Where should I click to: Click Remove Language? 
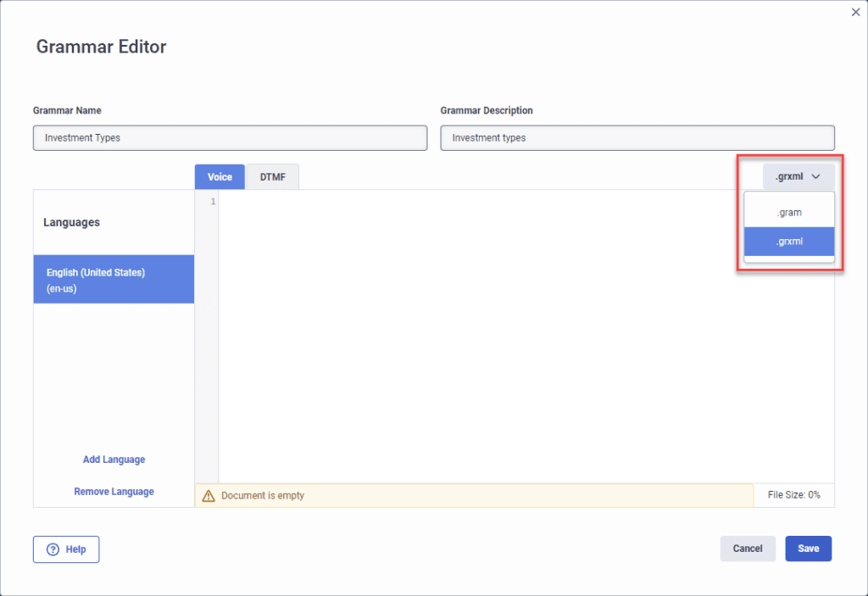click(x=114, y=491)
